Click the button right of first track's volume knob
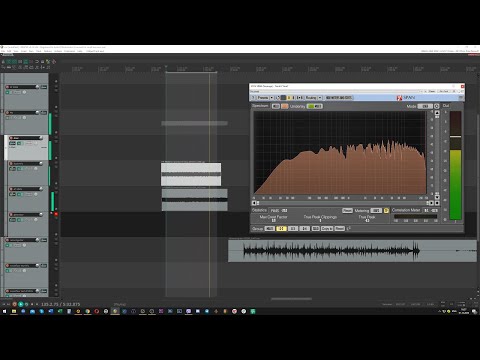The width and height of the screenshot is (480, 360). (x=44, y=87)
